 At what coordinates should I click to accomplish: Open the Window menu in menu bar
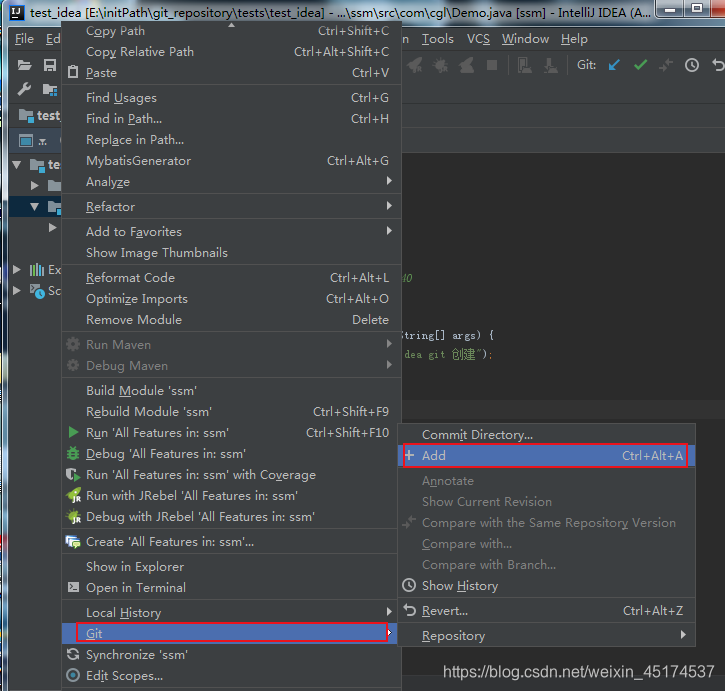pos(525,39)
